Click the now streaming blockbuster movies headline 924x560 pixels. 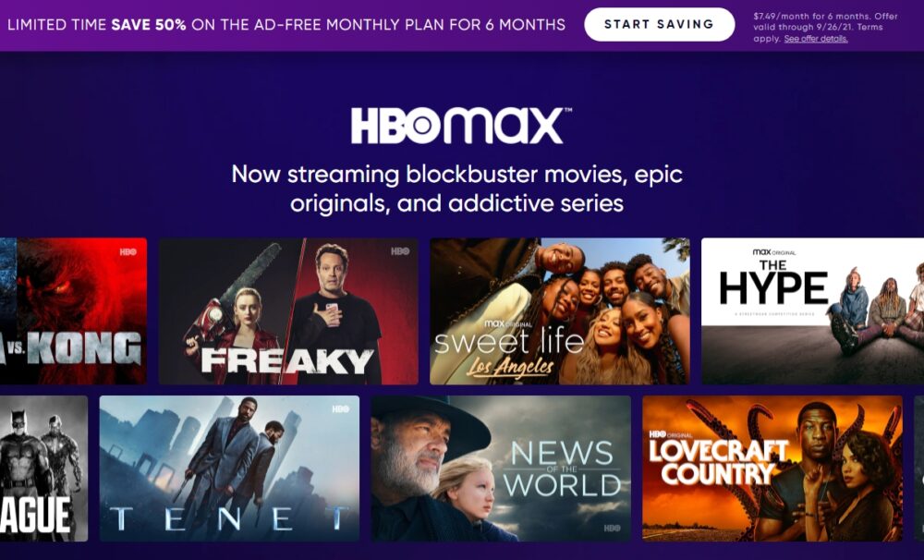457,189
